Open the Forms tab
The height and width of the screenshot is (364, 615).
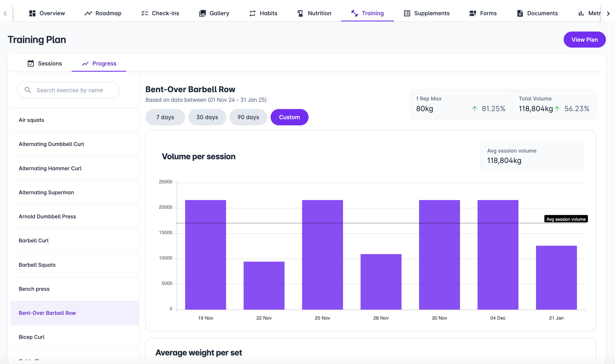click(483, 13)
